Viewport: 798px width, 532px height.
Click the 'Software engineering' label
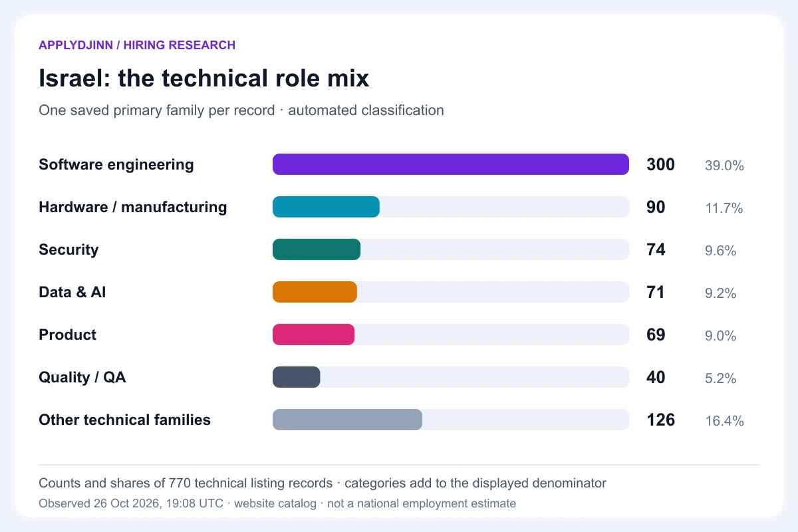pos(116,165)
